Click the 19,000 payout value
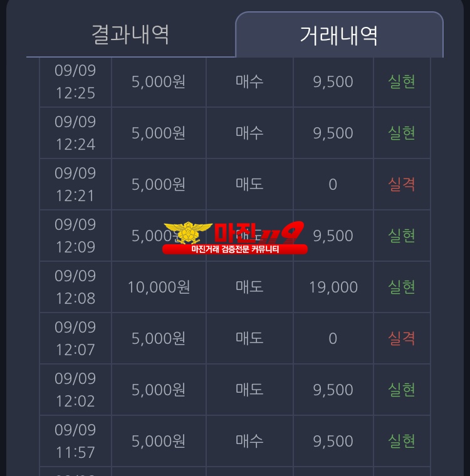 click(x=333, y=287)
